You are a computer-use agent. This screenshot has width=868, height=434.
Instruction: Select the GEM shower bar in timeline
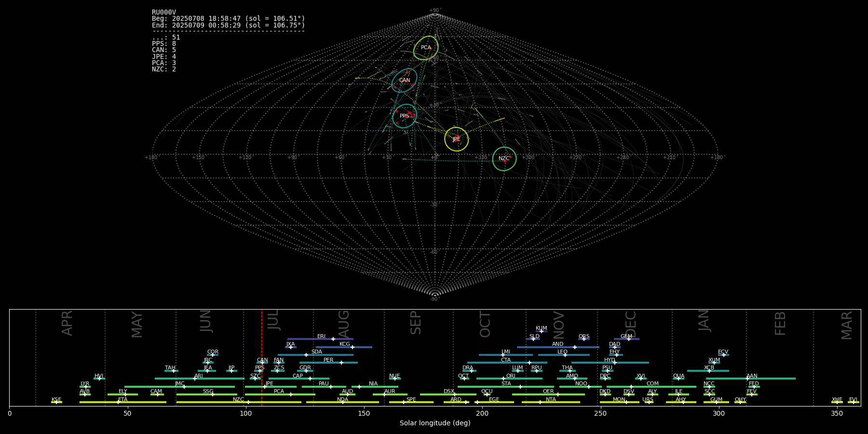(626, 339)
